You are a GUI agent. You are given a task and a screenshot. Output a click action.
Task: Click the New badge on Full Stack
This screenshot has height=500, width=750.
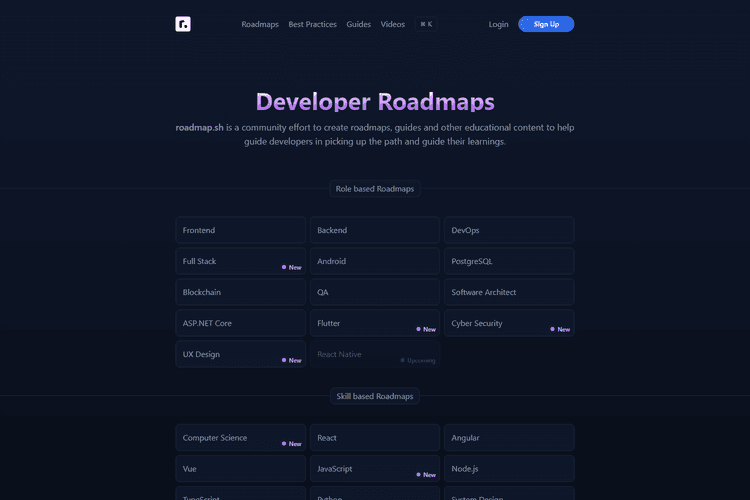(x=292, y=267)
